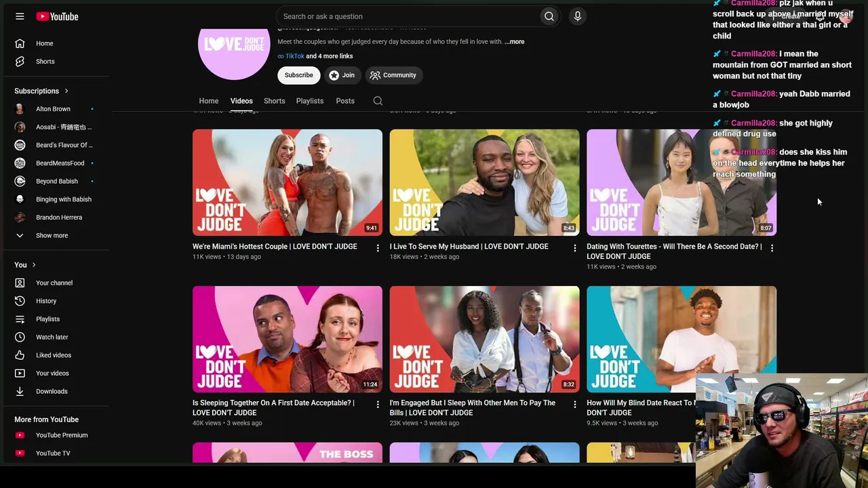Open the video title I Live To Serve My Husband
Image resolution: width=868 pixels, height=488 pixels.
click(469, 247)
